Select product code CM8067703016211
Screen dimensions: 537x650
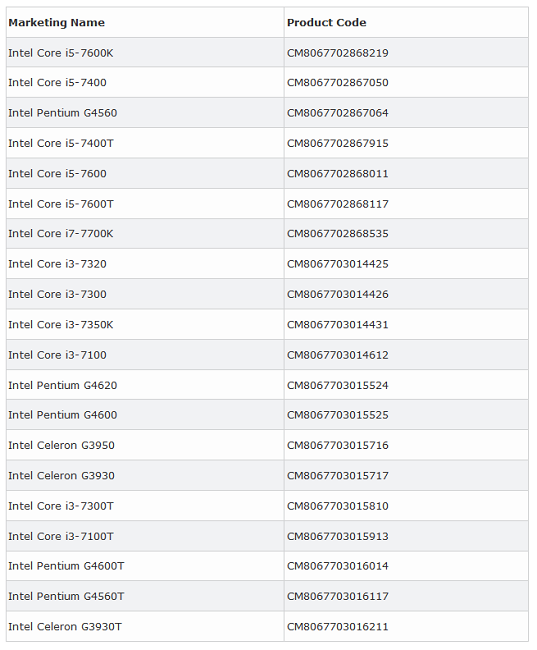coord(338,626)
